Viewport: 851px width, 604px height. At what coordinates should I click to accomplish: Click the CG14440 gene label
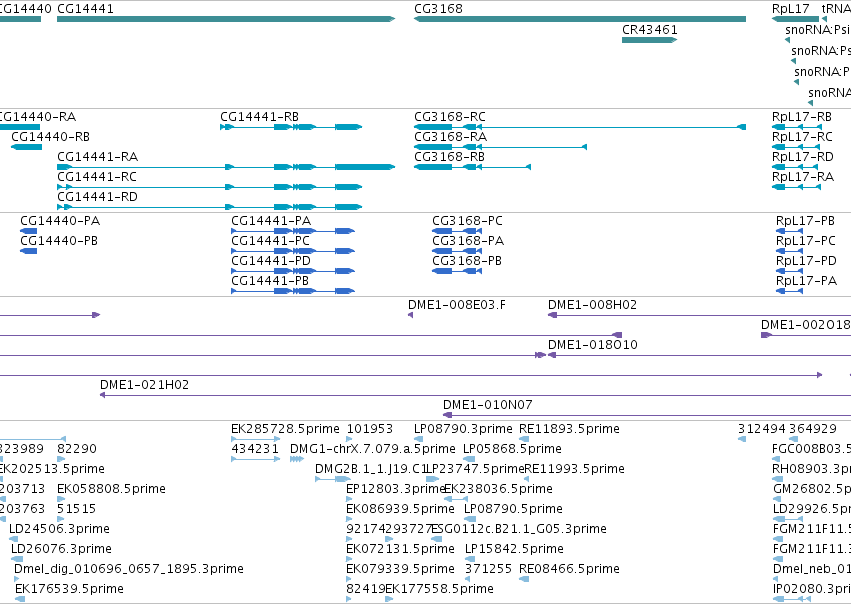(x=26, y=9)
